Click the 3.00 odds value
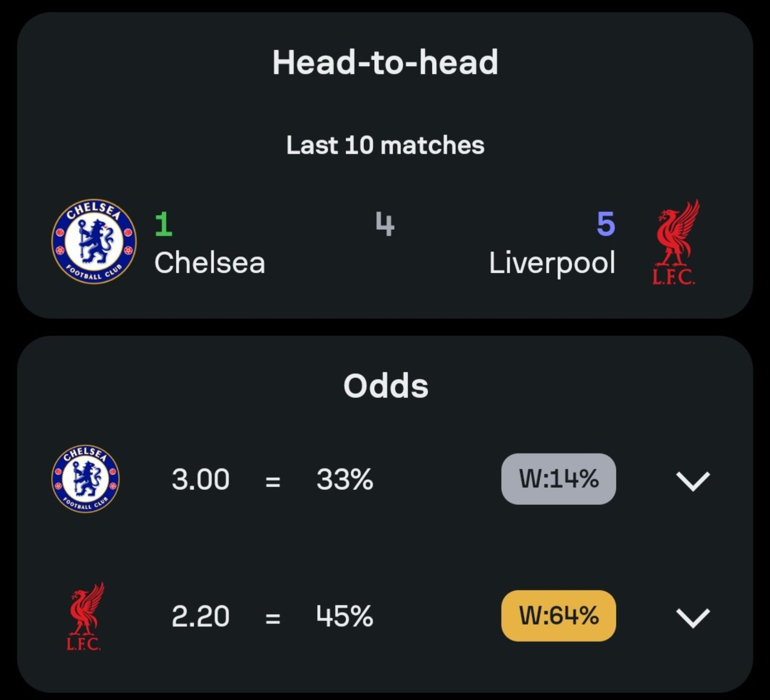Screen dimensions: 770x700 coord(201,479)
